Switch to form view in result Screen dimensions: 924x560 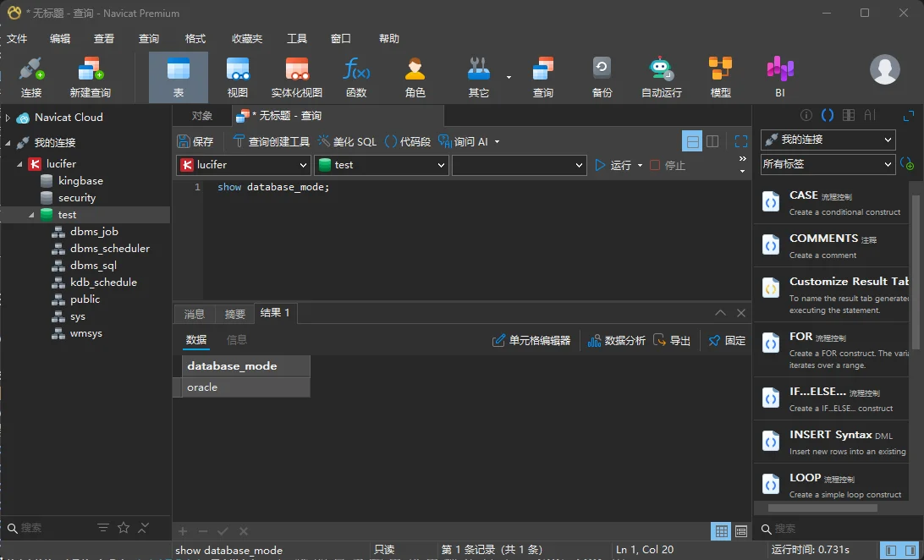pyautogui.click(x=741, y=531)
